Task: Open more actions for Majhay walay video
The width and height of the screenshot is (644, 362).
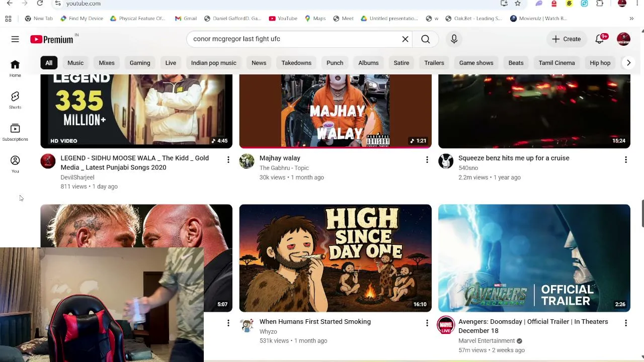Action: pyautogui.click(x=427, y=160)
